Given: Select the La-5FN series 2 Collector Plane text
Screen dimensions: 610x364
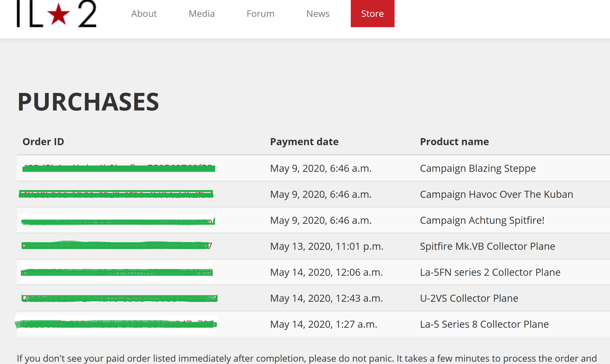Looking at the screenshot, I should point(490,272).
